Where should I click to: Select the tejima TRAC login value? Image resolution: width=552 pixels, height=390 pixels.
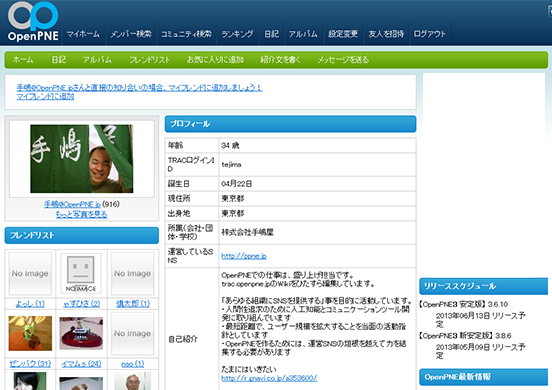[x=231, y=165]
